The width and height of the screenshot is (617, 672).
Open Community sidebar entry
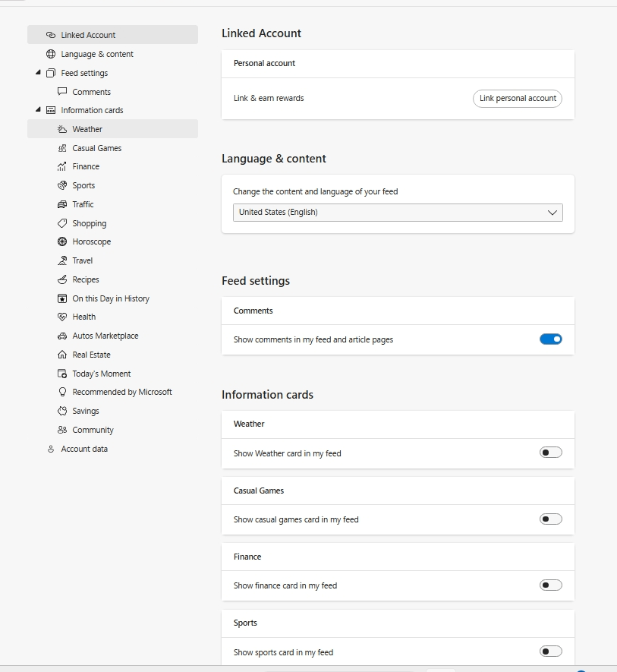coord(93,430)
